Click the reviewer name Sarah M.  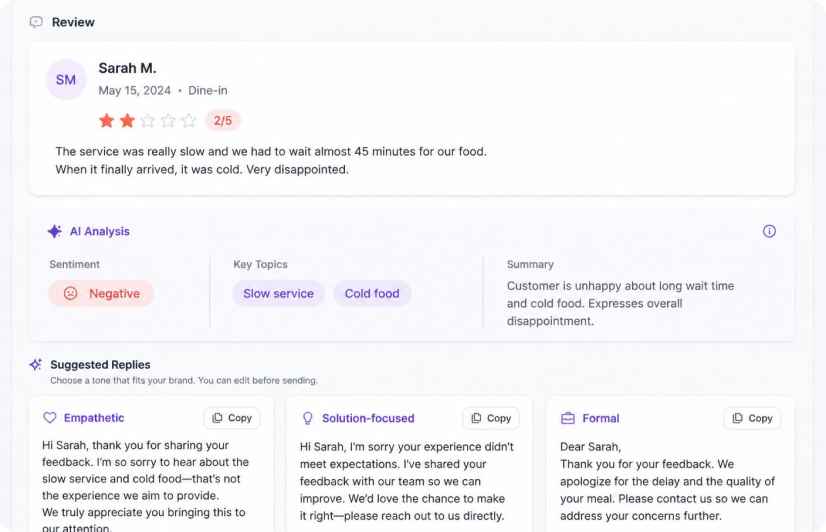[127, 68]
